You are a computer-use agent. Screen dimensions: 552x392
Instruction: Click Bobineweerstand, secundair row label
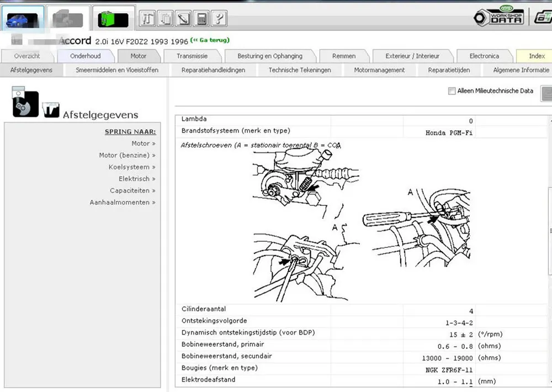226,356
